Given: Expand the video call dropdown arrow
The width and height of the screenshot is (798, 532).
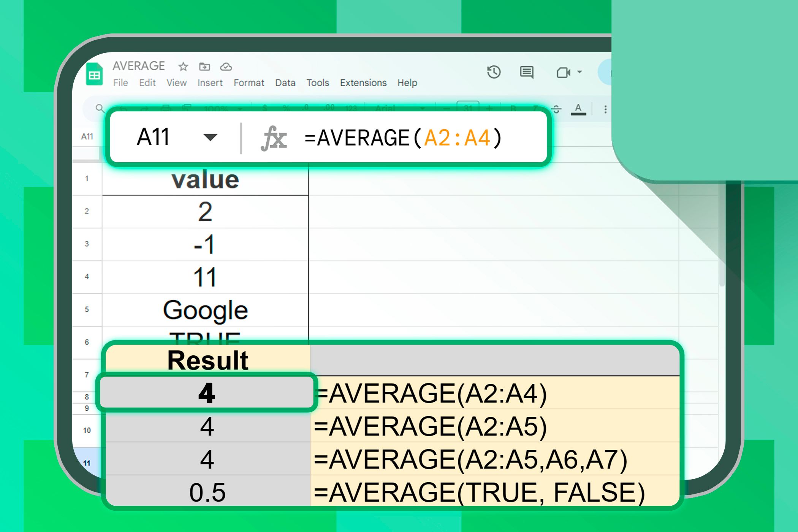Looking at the screenshot, I should click(x=580, y=72).
